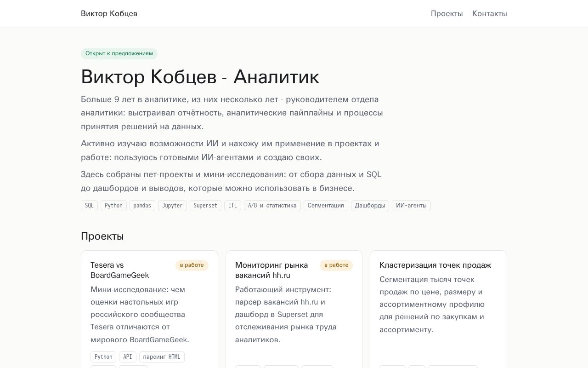
Task: Open the Tesera vs BoardGameGeek project card title
Action: tap(120, 270)
